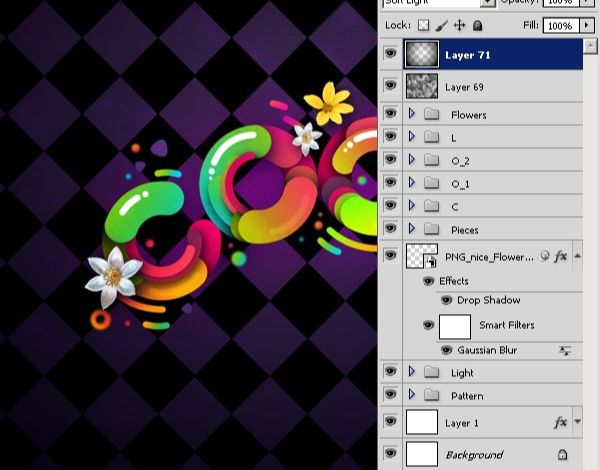Click the Pieces group folder icon

[431, 228]
